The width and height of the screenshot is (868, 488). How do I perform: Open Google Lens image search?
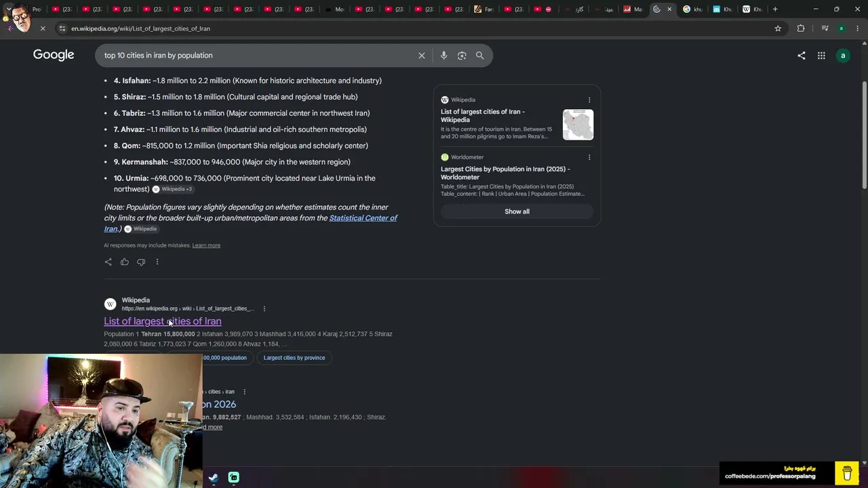coord(462,56)
